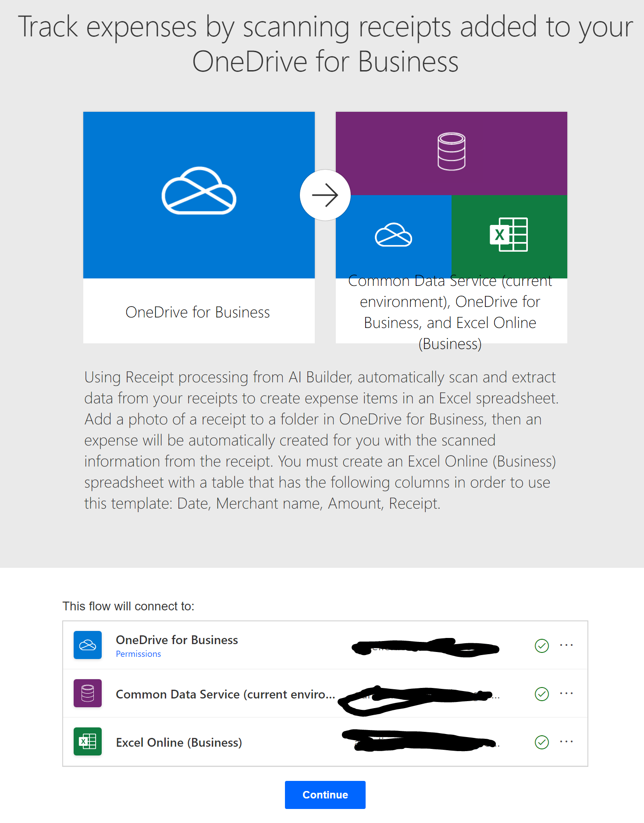Click the arrow circle between the tiles
The height and width of the screenshot is (823, 644).
(x=325, y=195)
